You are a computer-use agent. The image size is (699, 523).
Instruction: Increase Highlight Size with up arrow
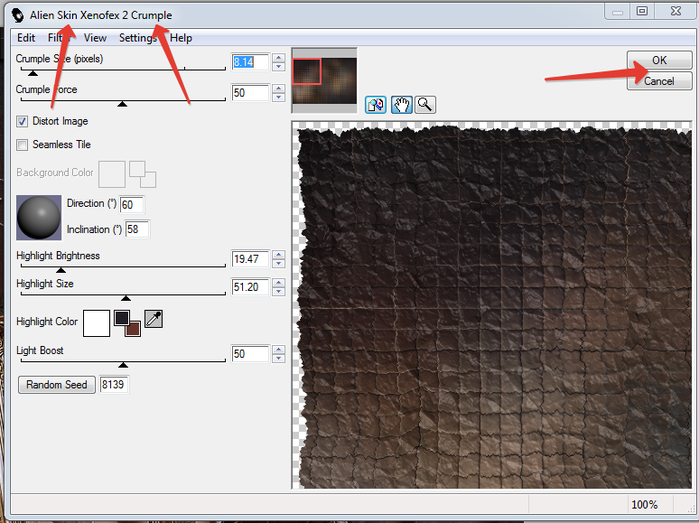(279, 283)
